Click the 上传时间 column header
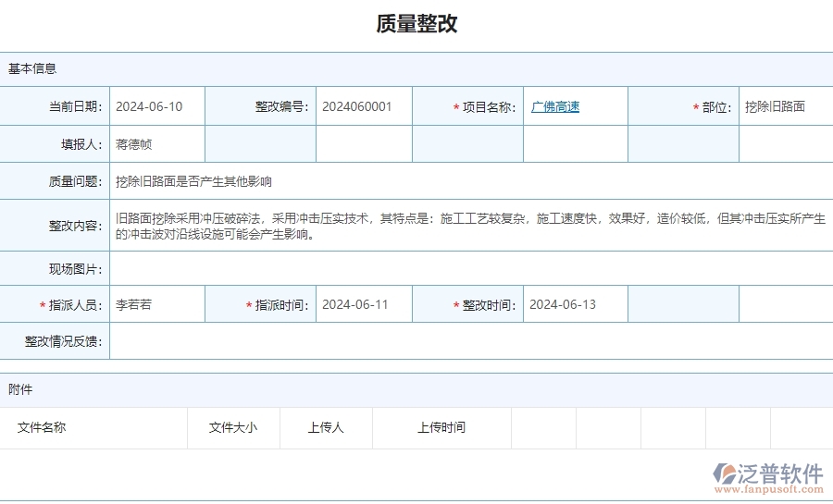The height and width of the screenshot is (504, 833). coord(441,427)
